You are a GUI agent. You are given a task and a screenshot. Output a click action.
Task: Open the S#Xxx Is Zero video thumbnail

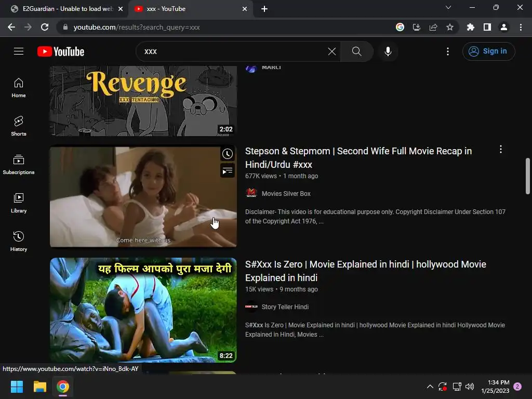[x=143, y=310]
